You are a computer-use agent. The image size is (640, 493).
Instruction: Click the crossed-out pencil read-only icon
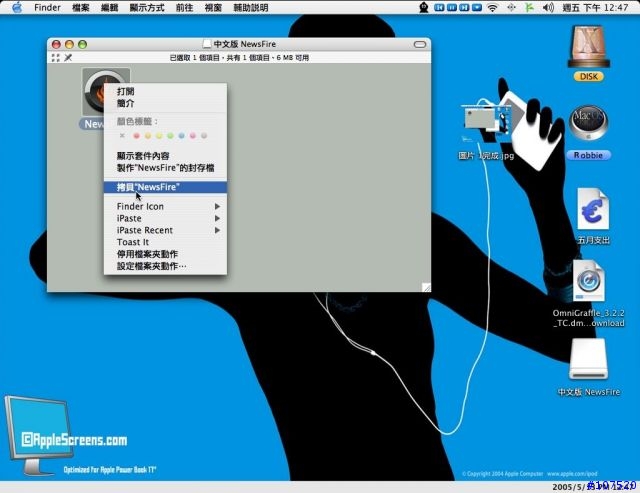click(x=68, y=58)
